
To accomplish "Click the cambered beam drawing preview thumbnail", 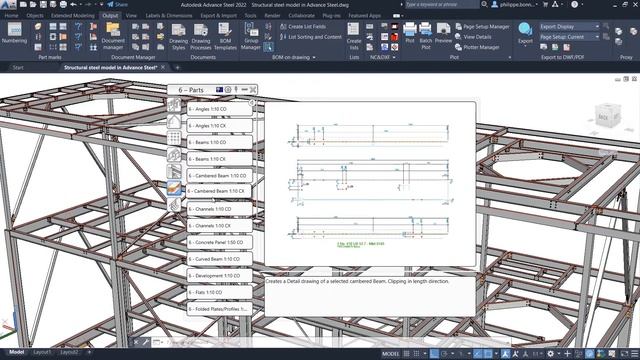I will [370, 184].
